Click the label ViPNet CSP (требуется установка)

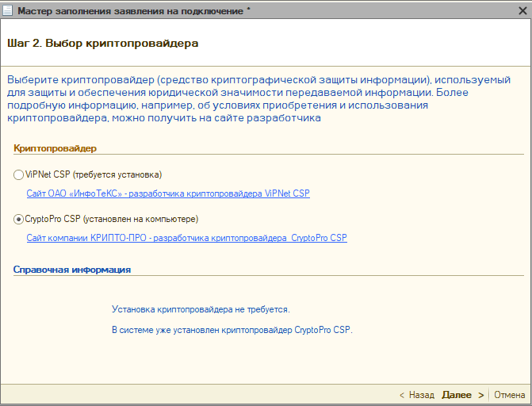point(94,174)
